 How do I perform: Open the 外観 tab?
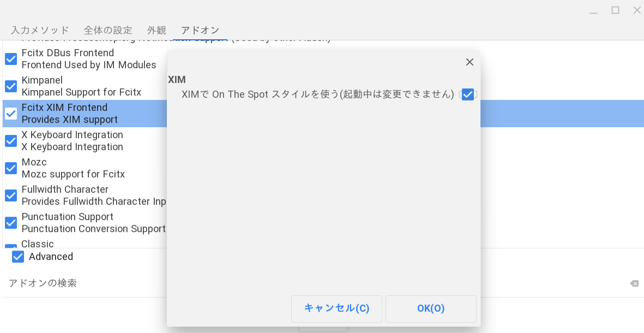[157, 31]
